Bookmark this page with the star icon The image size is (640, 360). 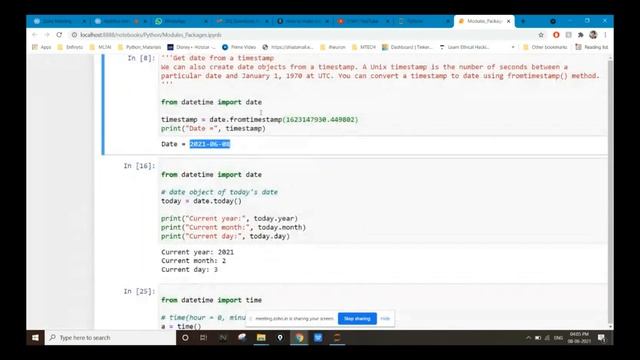click(541, 35)
